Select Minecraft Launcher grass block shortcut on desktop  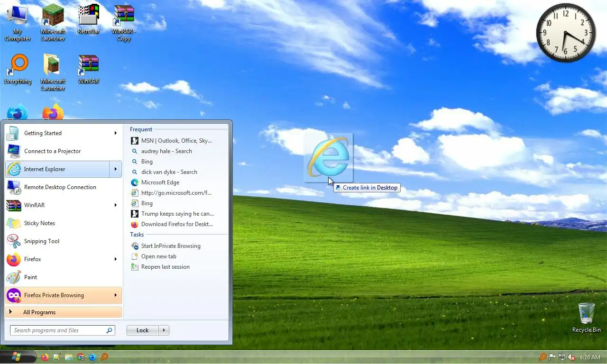pos(53,22)
